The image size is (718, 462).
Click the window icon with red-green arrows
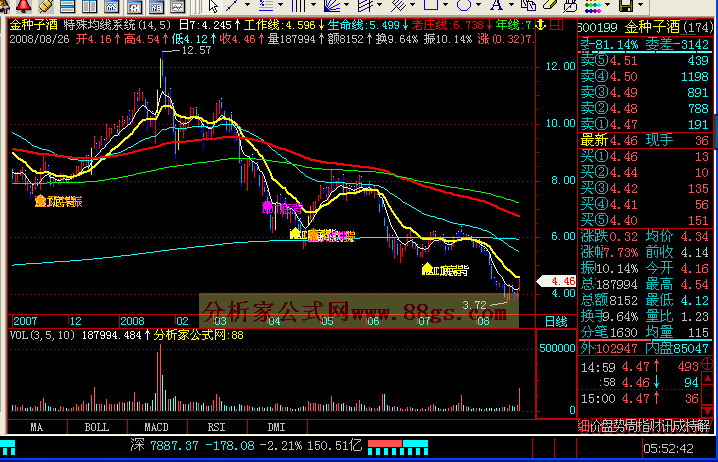tap(134, 6)
